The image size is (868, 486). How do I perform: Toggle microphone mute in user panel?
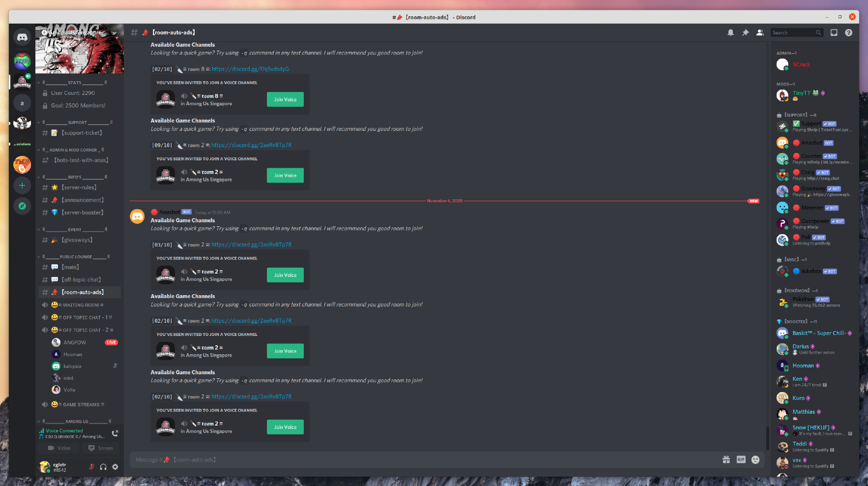(91, 467)
